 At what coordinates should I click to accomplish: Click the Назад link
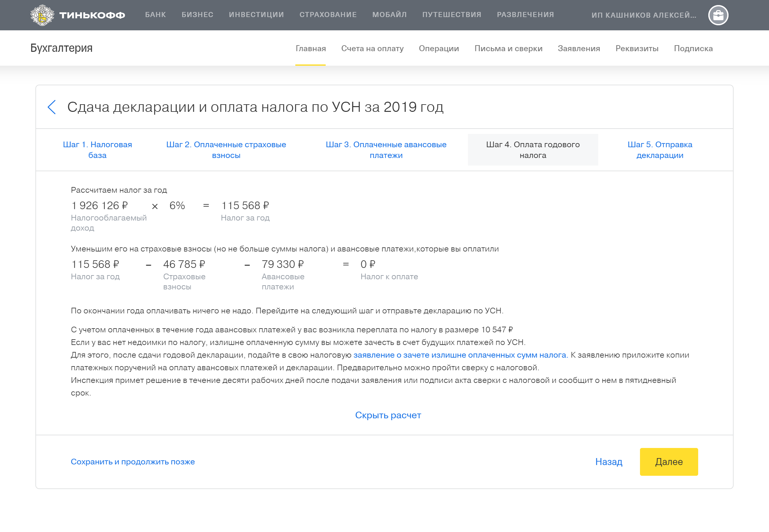[x=609, y=462]
